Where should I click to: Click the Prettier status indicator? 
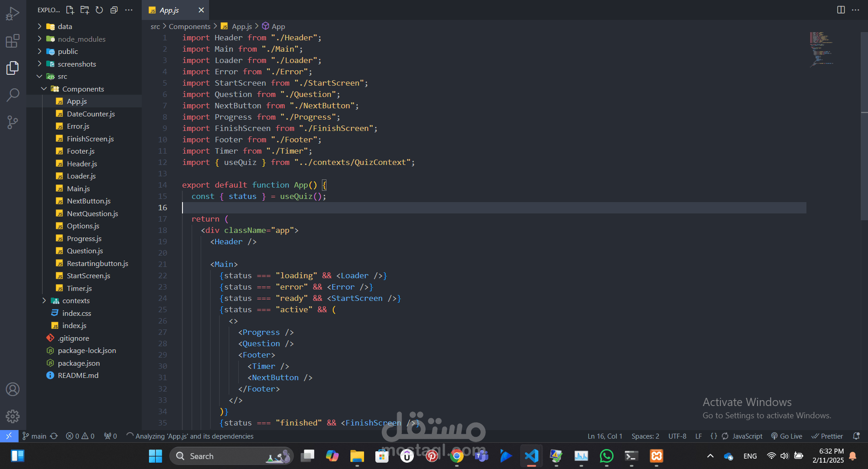(x=827, y=436)
